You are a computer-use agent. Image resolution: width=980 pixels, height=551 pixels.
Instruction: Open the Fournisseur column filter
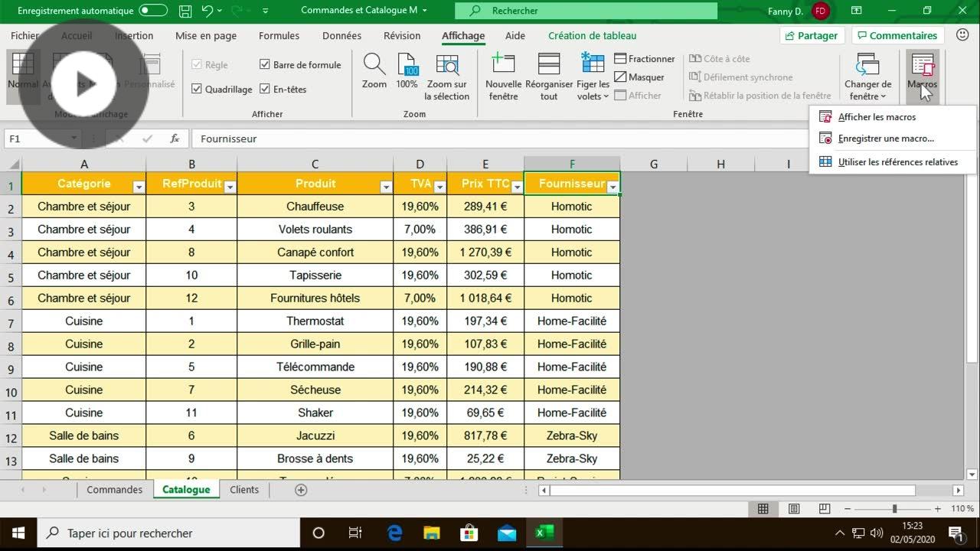tap(612, 186)
